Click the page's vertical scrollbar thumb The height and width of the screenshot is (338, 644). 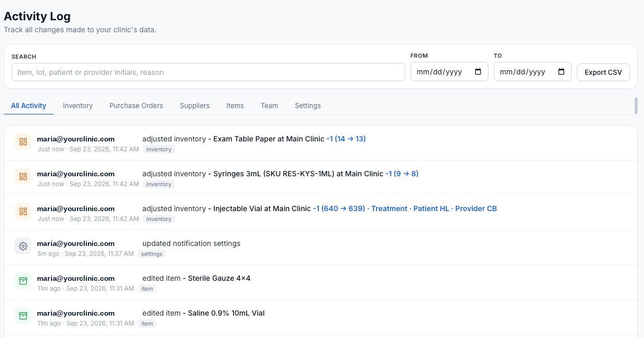click(x=636, y=105)
